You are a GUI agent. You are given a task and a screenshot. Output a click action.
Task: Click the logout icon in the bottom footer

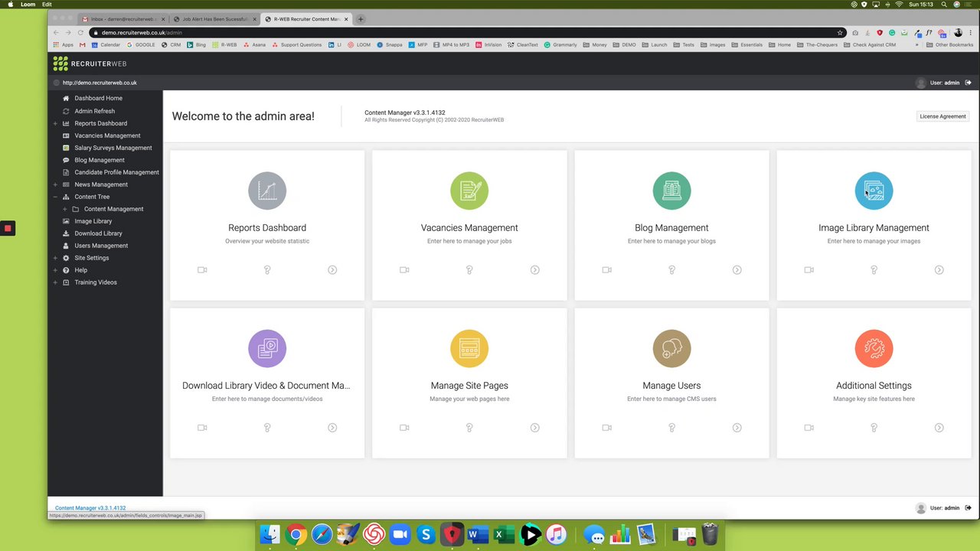click(968, 508)
